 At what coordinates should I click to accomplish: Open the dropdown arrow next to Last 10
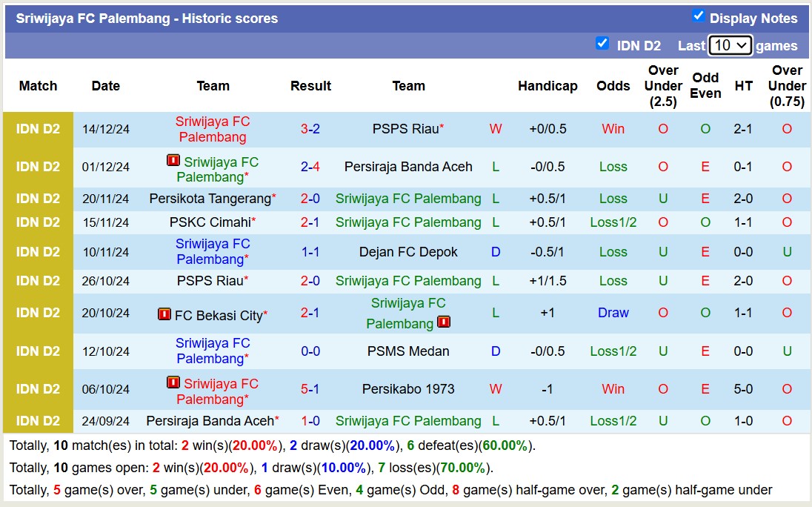[741, 45]
